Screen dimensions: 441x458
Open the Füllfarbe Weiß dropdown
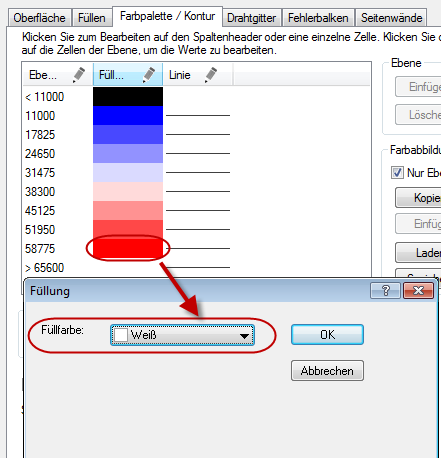[182, 335]
